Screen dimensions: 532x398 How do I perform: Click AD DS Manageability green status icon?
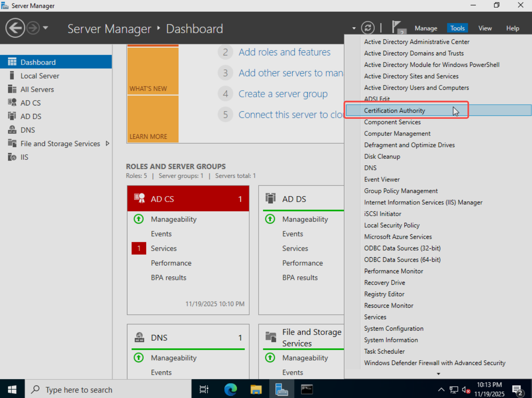(x=270, y=219)
